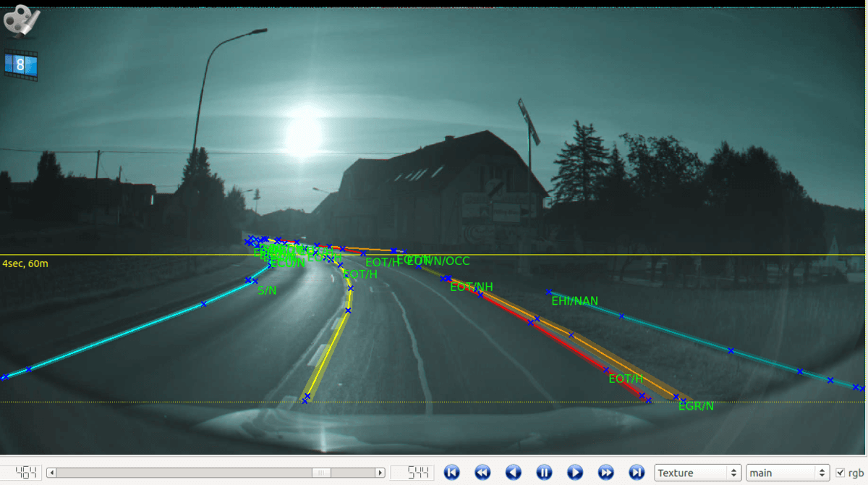Click the fast-forward double-arrow button

coord(606,473)
